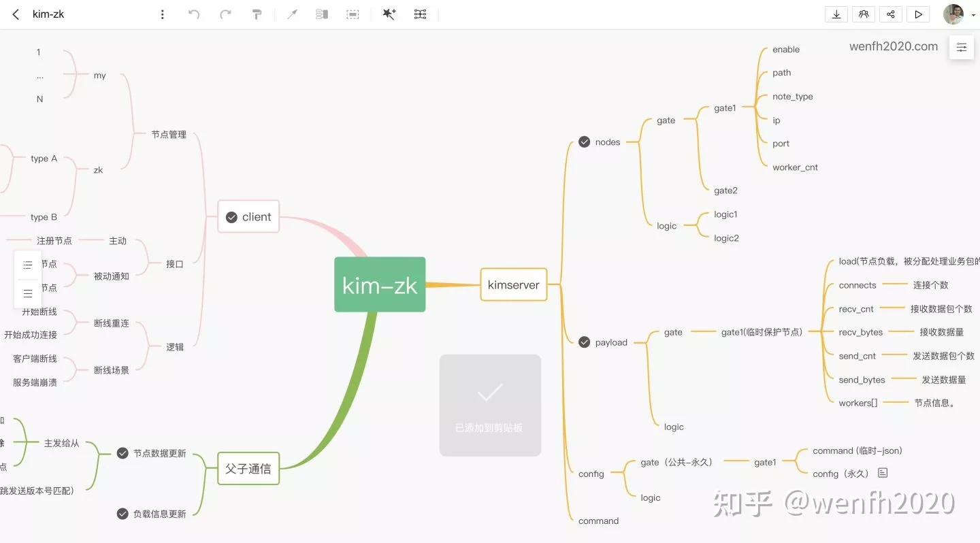Select the format painter tool
This screenshot has height=543, width=980.
[257, 14]
